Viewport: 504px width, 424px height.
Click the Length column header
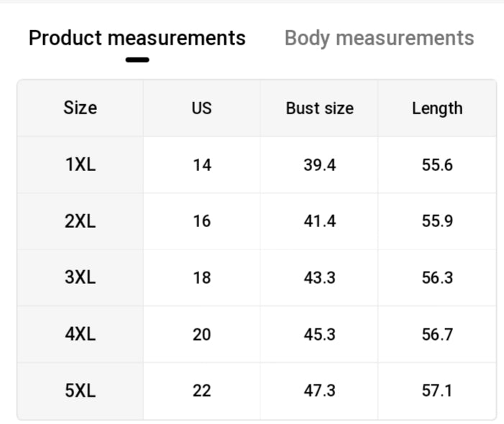tap(437, 109)
